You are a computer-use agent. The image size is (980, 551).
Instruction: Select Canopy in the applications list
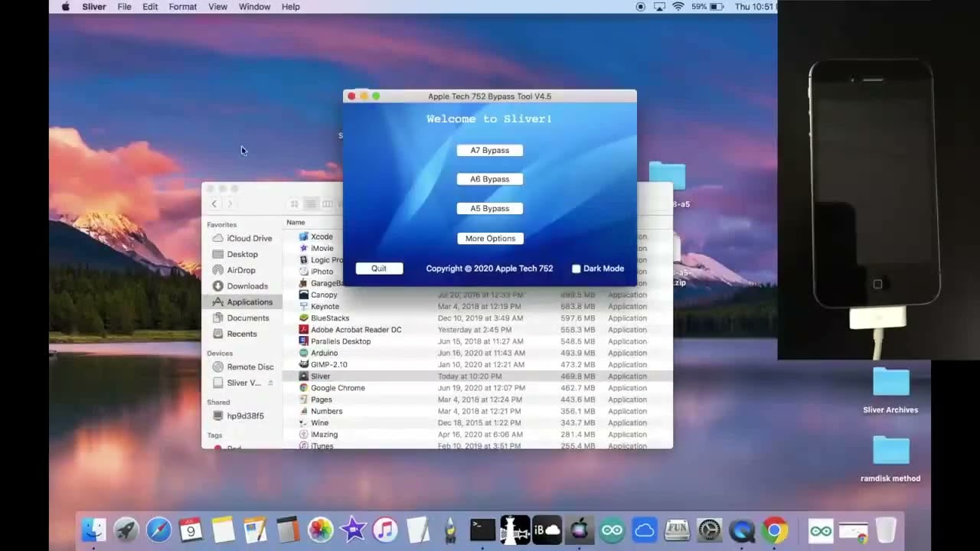(x=478, y=295)
